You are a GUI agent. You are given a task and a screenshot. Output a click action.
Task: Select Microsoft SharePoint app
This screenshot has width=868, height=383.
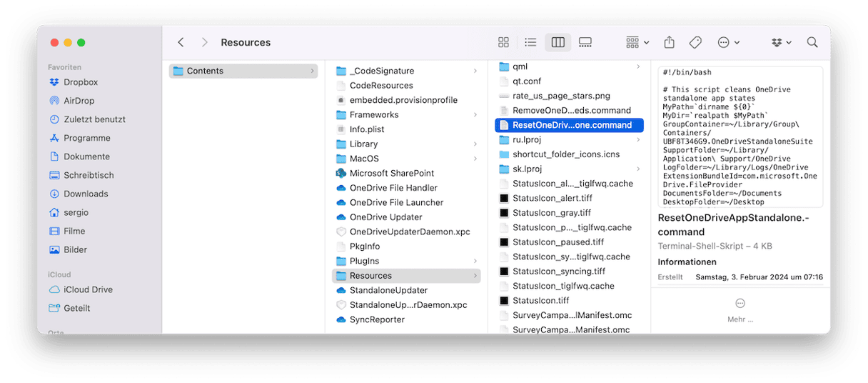click(392, 173)
